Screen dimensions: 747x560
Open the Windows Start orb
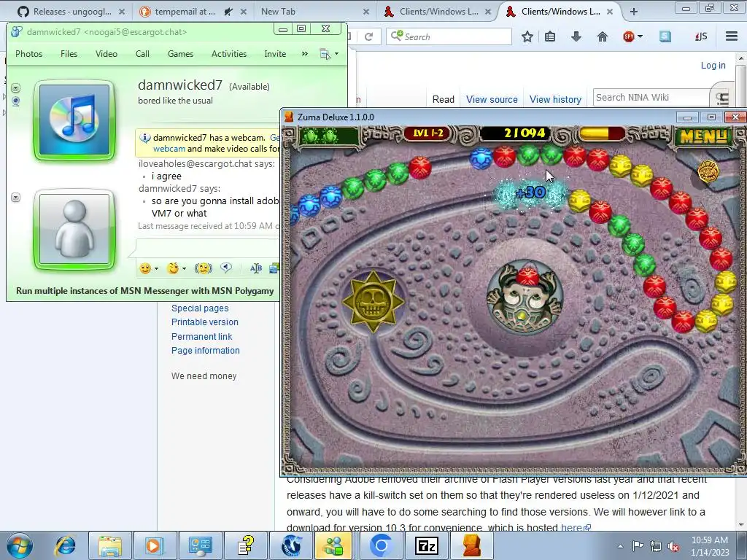point(20,545)
